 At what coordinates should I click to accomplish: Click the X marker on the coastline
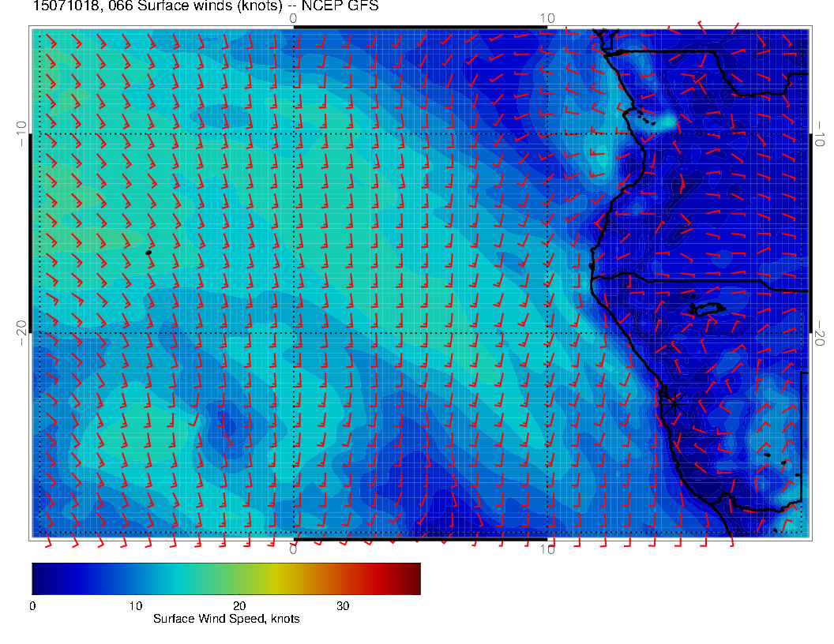[671, 405]
